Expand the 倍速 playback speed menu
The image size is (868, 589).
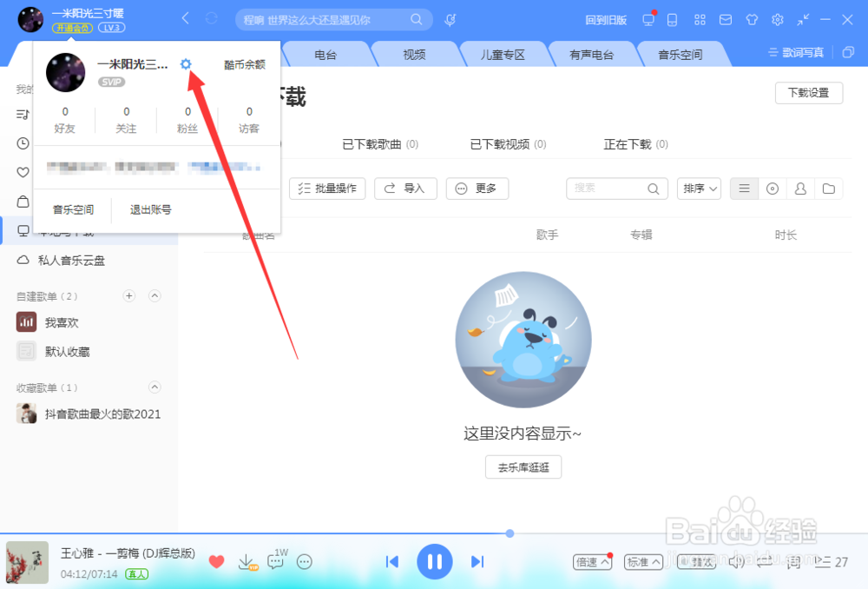(592, 562)
